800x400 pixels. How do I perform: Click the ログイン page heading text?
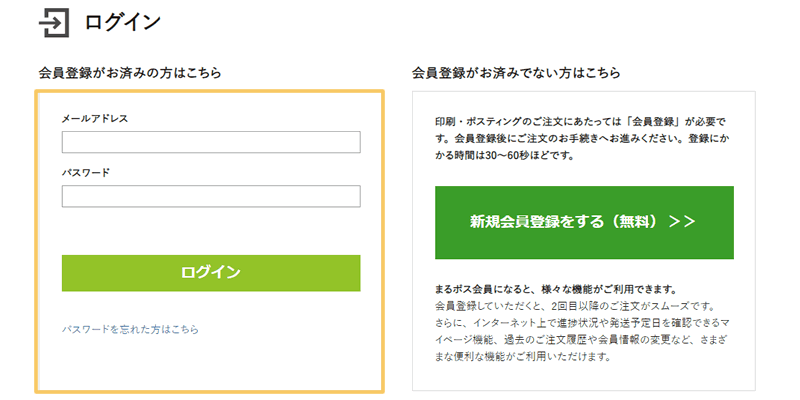[x=122, y=22]
